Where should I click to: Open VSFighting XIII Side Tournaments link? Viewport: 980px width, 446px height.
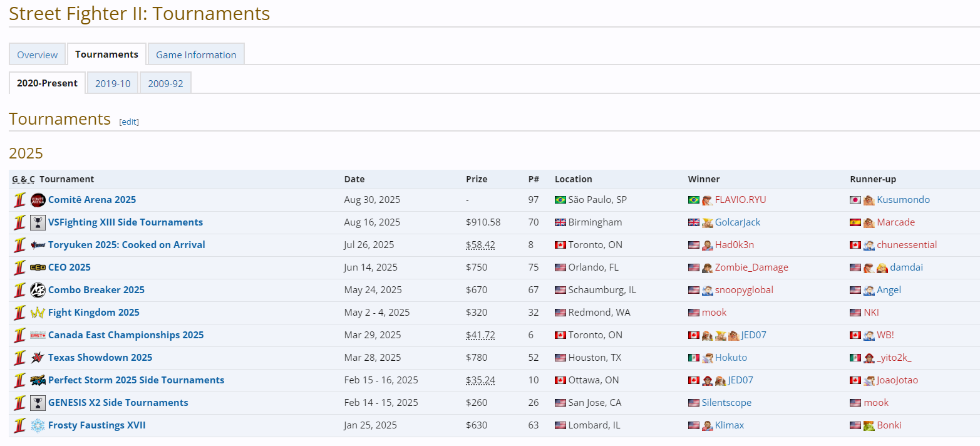125,222
